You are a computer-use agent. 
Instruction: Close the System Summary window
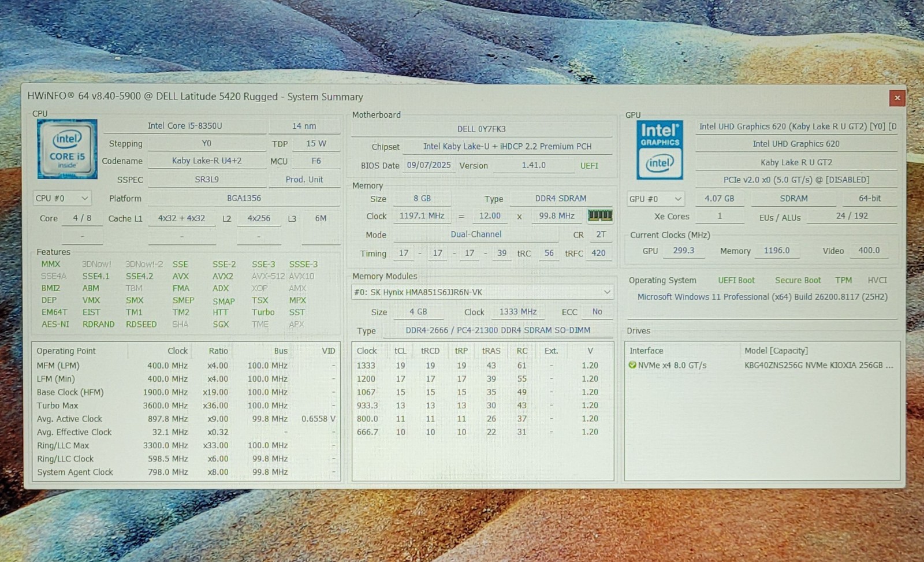pyautogui.click(x=897, y=98)
